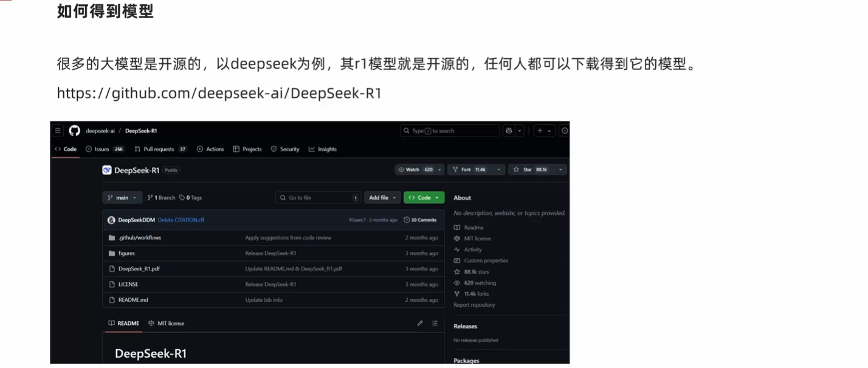Image resolution: width=868 pixels, height=368 pixels.
Task: Click file icon beside README.md
Action: click(112, 299)
